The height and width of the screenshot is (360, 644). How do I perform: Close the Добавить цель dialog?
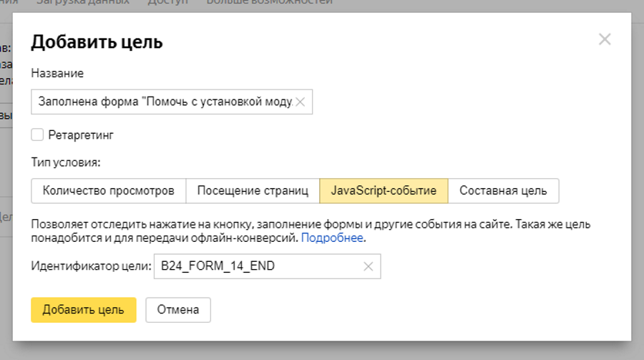605,39
